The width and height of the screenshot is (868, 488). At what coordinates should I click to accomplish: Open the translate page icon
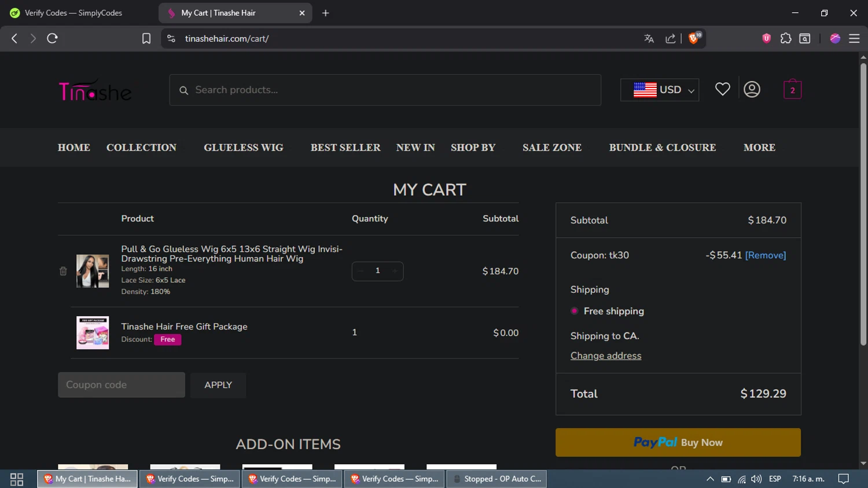[649, 38]
